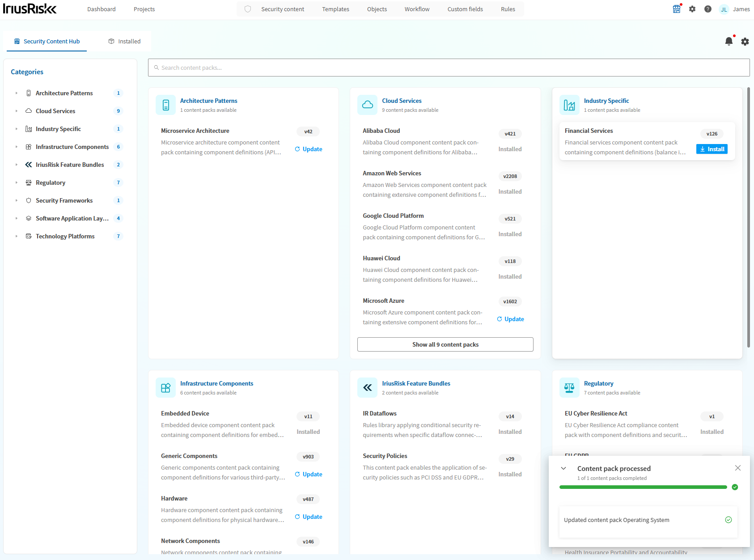Screen dimensions: 754x560
Task: Click the Infrastructure Components sidebar icon
Action: point(29,147)
